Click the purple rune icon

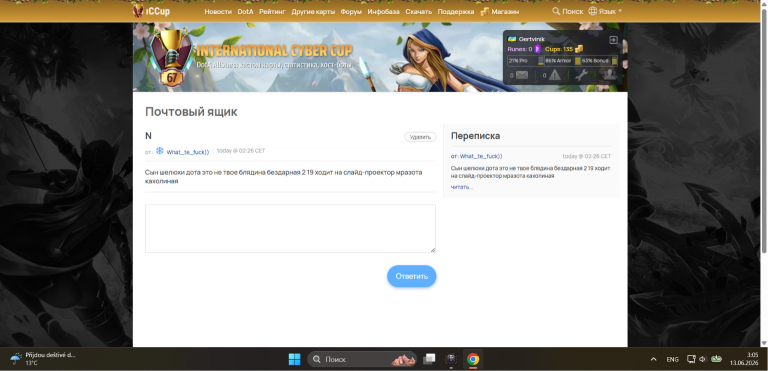point(537,49)
